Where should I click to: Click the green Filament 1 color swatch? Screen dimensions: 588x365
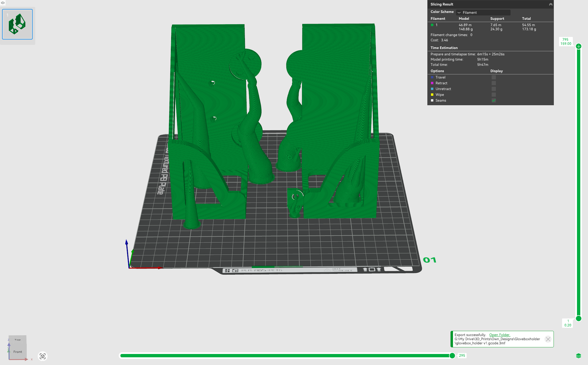[x=432, y=25]
